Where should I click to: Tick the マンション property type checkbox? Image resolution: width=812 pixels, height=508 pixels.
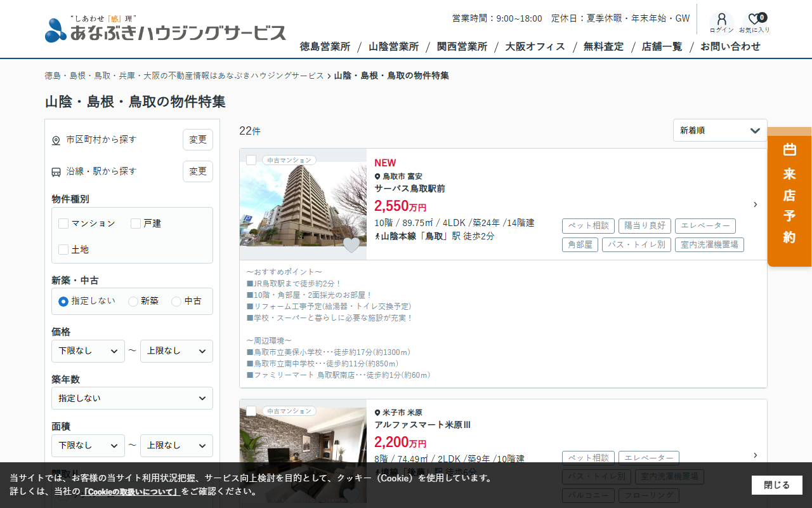click(63, 224)
